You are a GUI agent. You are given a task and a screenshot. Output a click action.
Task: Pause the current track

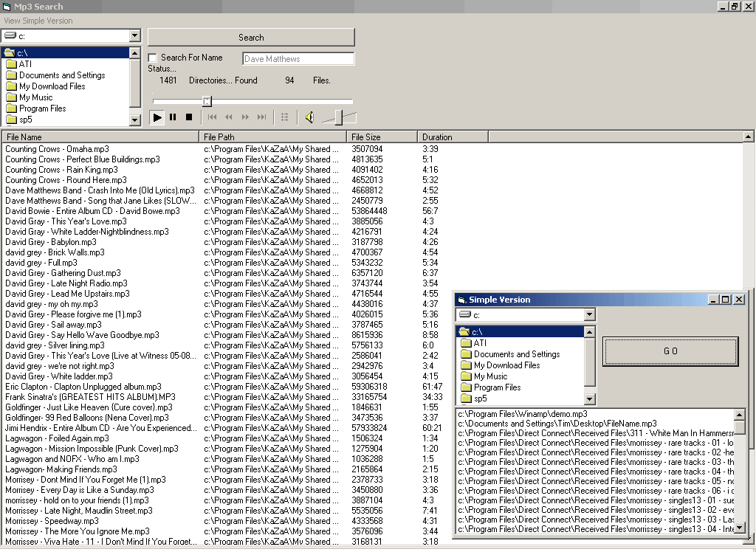(x=173, y=117)
